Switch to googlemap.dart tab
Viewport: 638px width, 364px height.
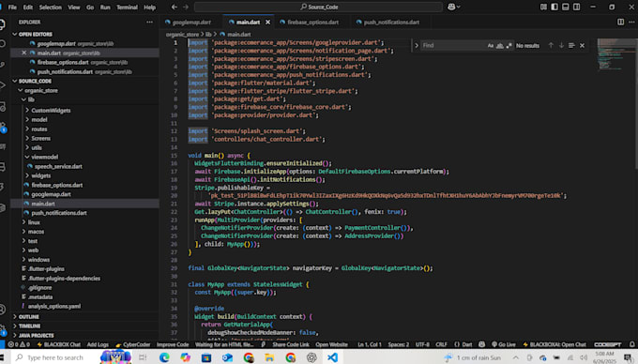191,22
